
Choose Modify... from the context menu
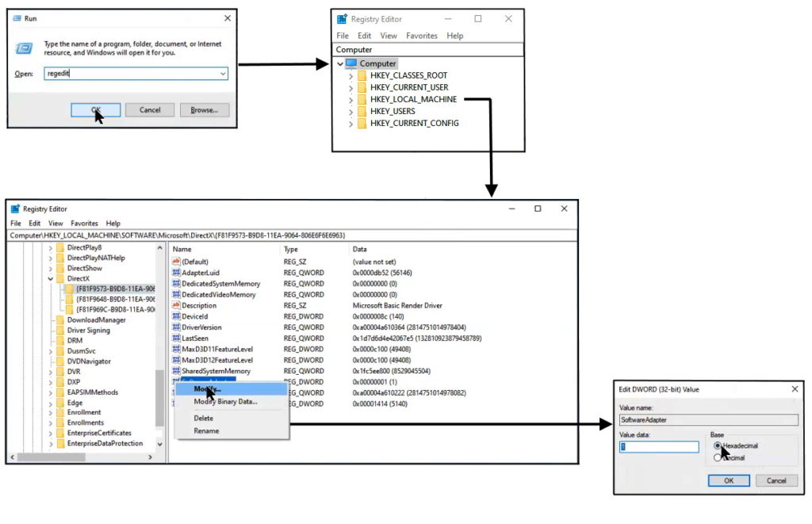pos(231,389)
